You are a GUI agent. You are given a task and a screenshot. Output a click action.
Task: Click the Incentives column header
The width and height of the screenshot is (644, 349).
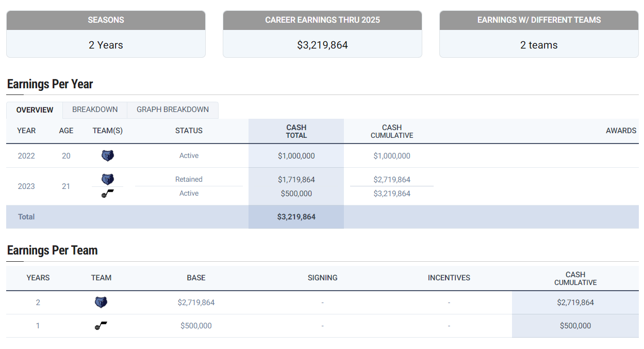point(449,278)
